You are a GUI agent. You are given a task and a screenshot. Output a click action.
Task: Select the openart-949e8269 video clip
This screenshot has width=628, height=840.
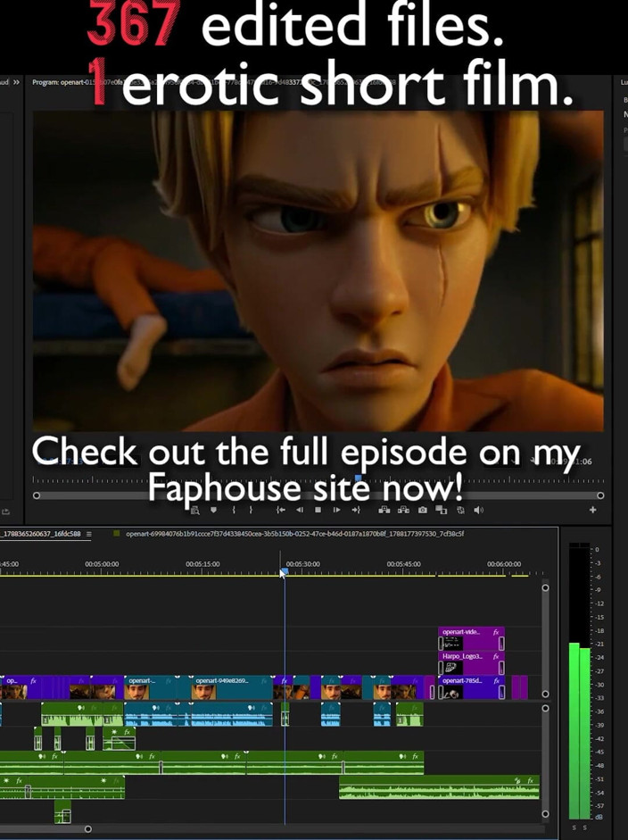pos(232,687)
